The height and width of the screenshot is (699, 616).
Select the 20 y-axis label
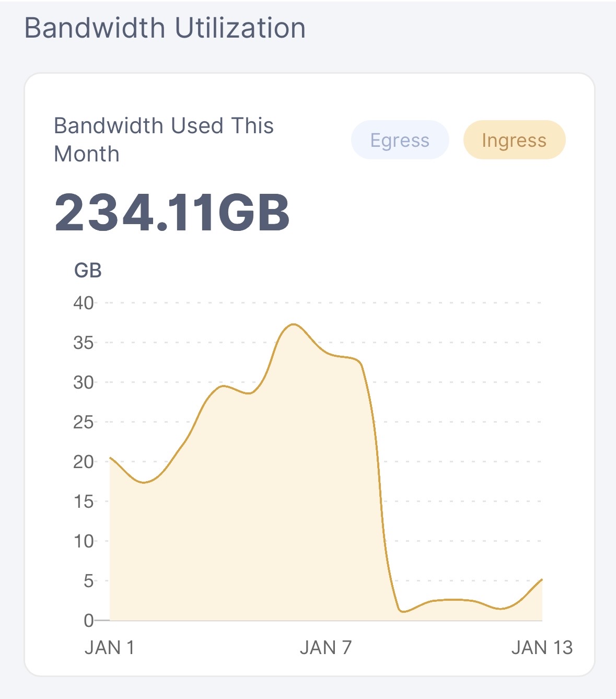84,462
